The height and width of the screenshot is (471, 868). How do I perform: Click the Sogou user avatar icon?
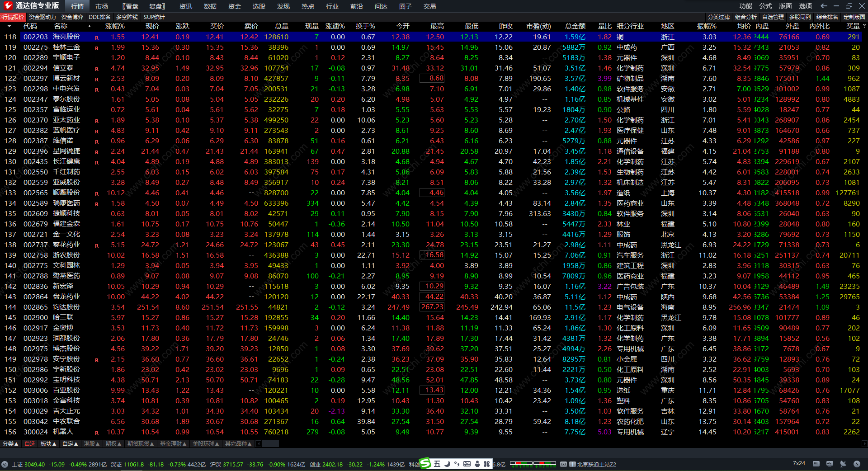click(x=477, y=464)
